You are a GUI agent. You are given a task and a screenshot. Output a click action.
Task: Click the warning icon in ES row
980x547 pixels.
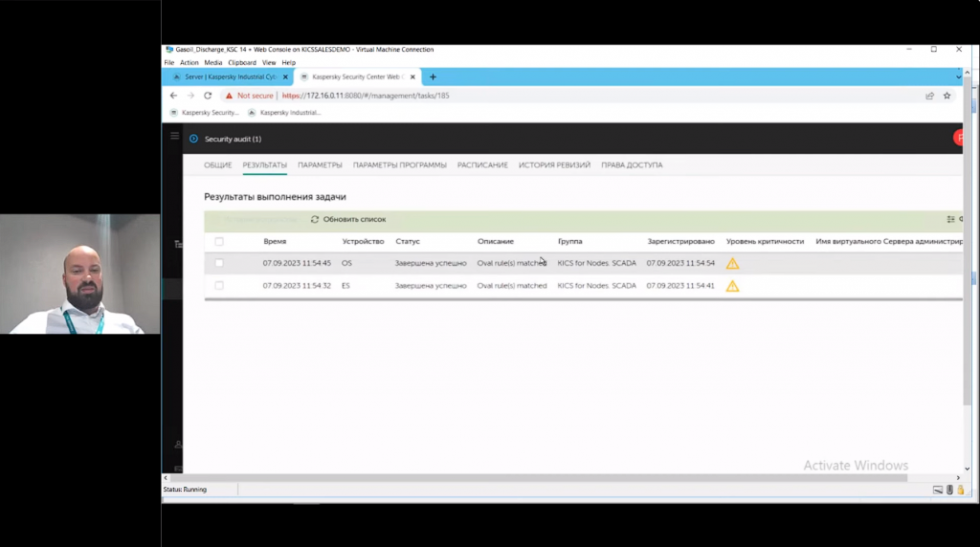pyautogui.click(x=732, y=286)
